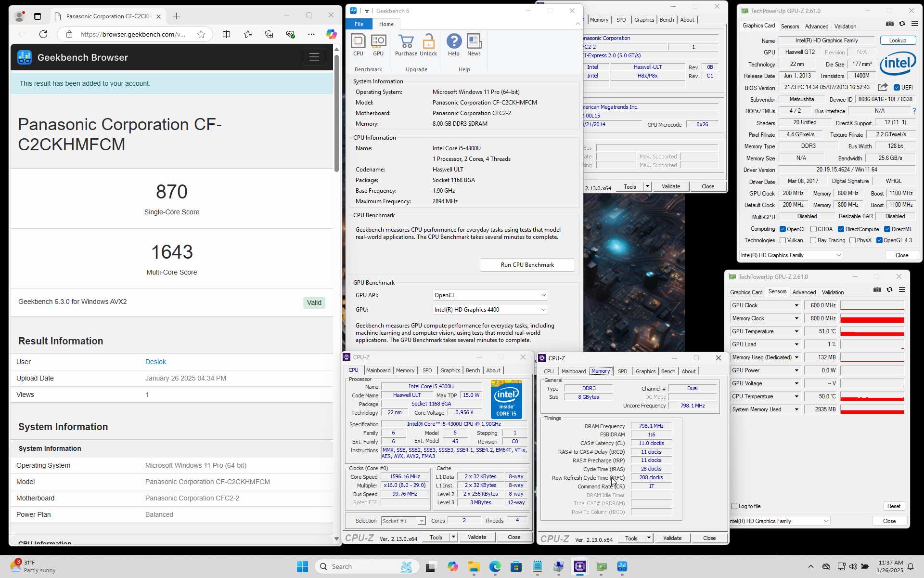Click Close button in top GPU-Z window
The height and width of the screenshot is (578, 924).
tap(902, 255)
